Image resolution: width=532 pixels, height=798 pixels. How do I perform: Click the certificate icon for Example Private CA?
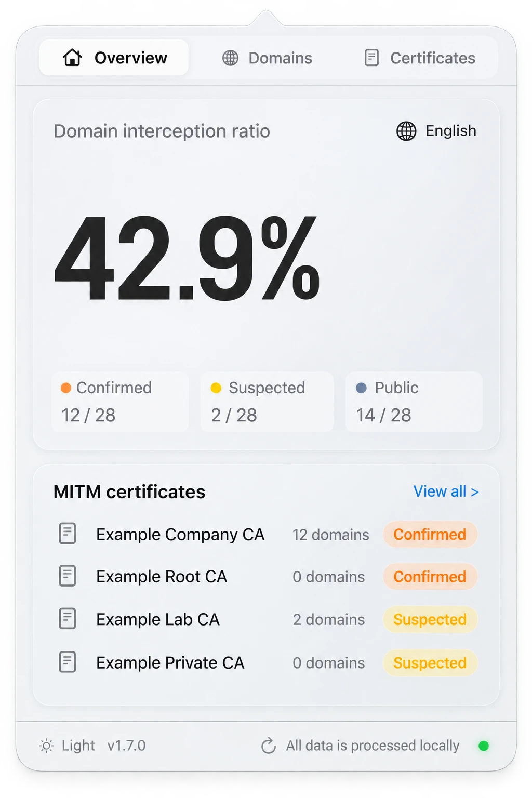pyautogui.click(x=68, y=662)
